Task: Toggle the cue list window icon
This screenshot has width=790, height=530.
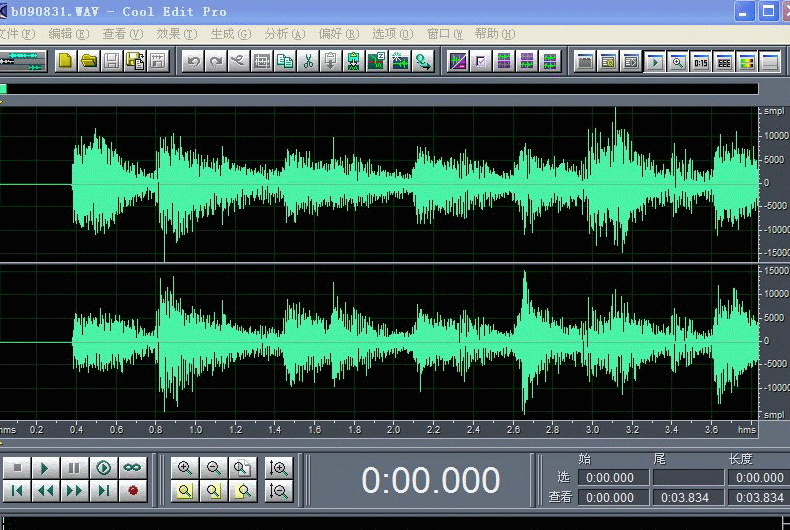Action: click(x=608, y=61)
